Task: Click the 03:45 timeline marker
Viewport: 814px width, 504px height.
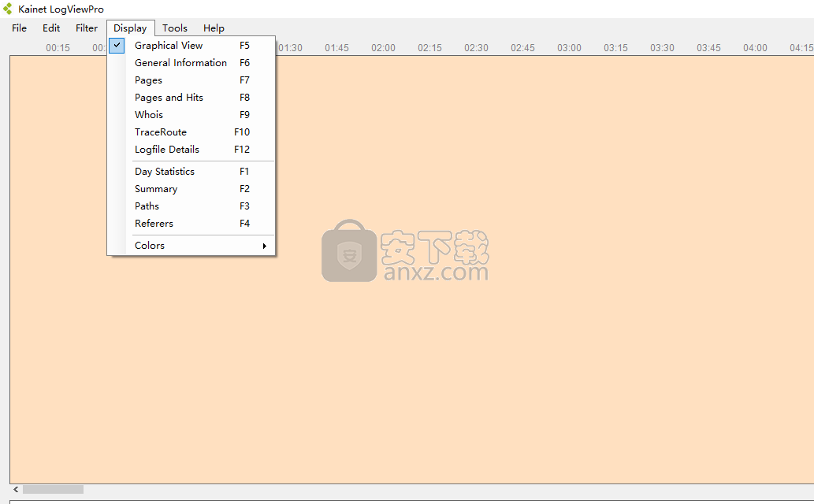Action: click(x=708, y=48)
